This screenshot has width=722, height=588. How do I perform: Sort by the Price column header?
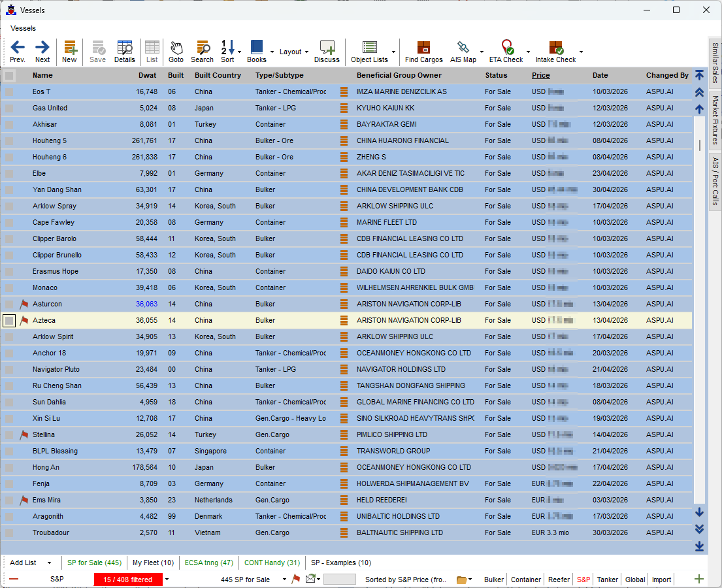point(540,75)
